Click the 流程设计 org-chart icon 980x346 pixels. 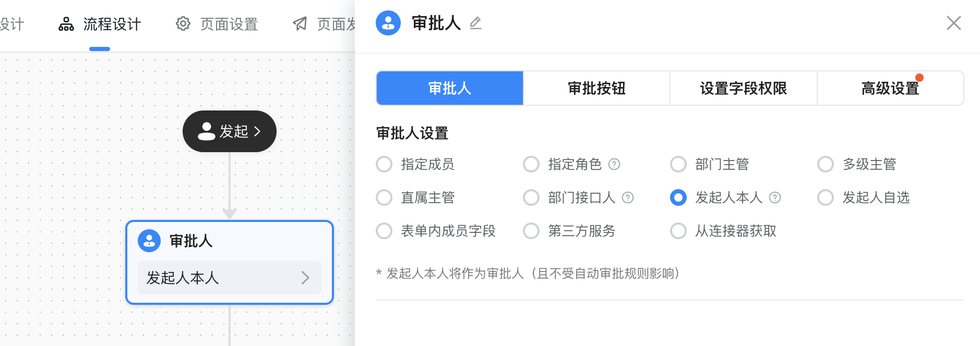(66, 24)
